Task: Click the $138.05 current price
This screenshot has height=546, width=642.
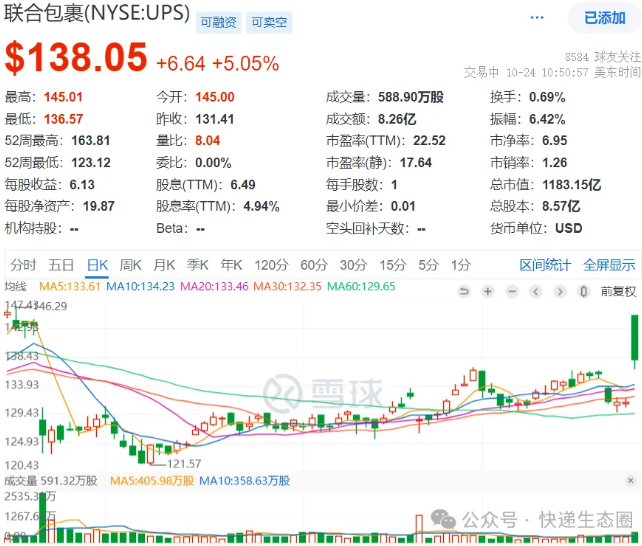Action: click(x=76, y=57)
